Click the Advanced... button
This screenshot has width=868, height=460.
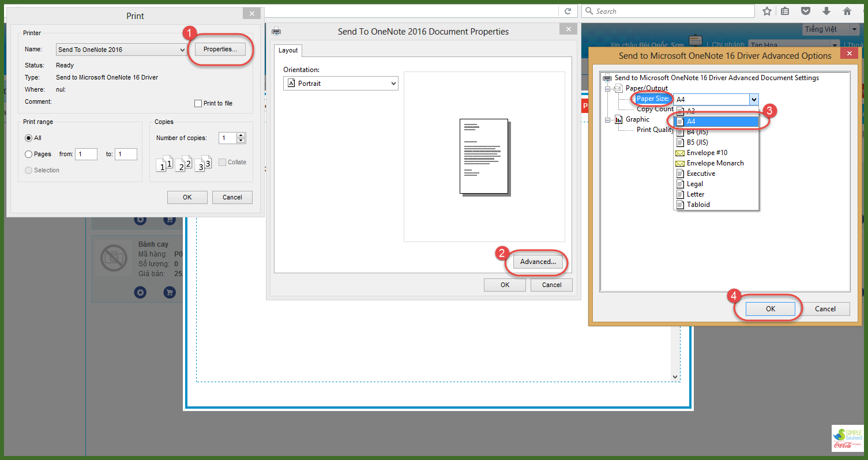[x=538, y=262]
